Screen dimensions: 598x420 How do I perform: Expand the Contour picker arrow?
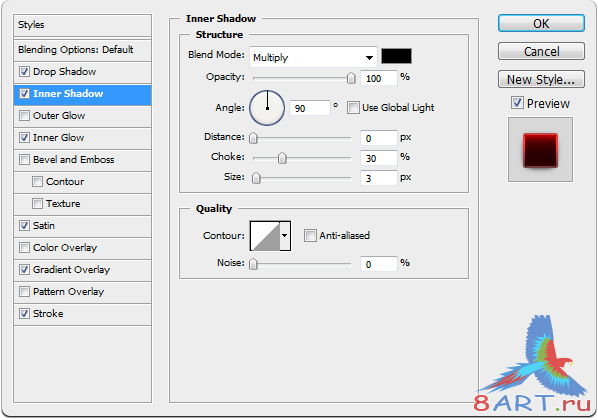(285, 236)
